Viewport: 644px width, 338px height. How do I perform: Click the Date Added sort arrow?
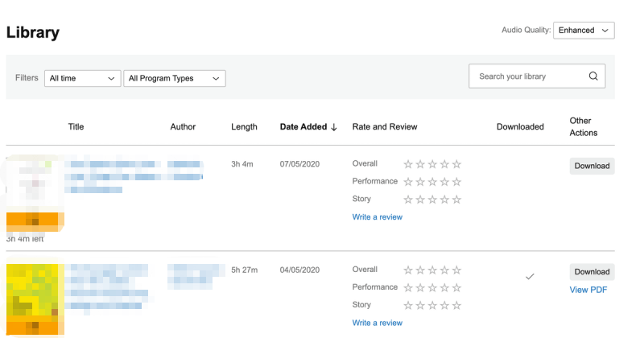pos(333,127)
